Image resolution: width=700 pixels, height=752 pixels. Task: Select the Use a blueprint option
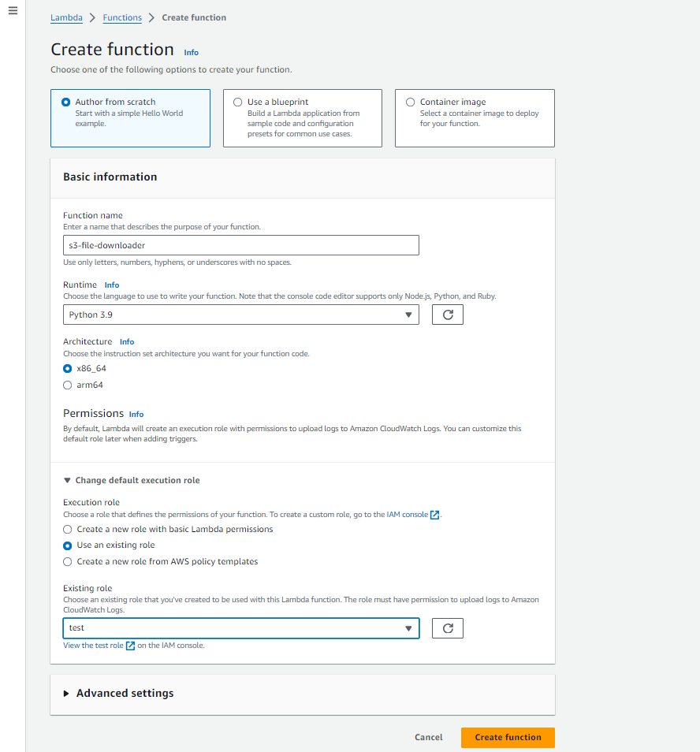point(238,102)
